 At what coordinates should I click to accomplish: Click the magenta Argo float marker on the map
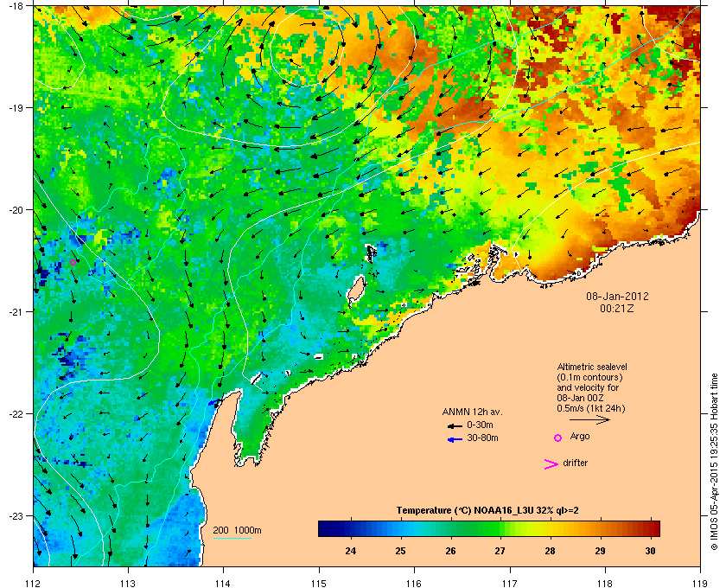tap(73, 263)
